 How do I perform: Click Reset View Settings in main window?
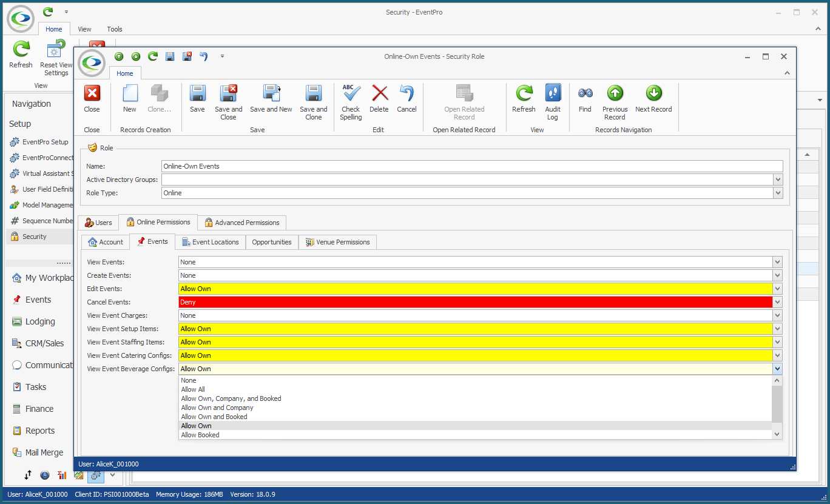click(x=56, y=58)
